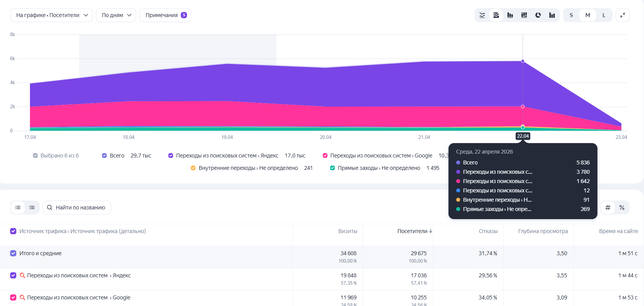
Task: Click the '1 м 51 с' time cell
Action: tap(628, 253)
